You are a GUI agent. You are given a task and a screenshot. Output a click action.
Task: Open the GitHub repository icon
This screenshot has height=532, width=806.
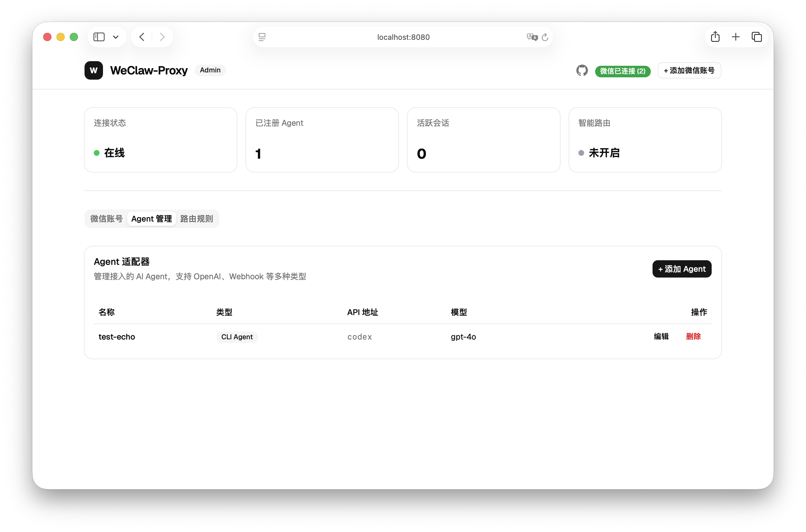pos(582,71)
